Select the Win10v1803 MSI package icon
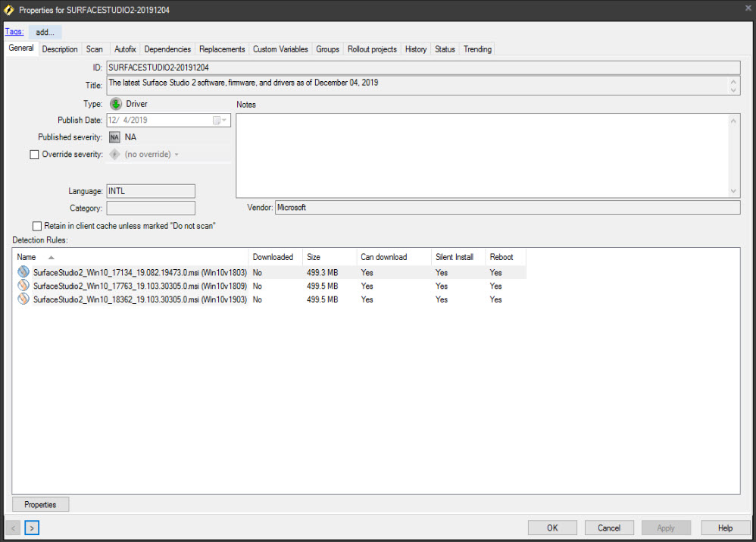Viewport: 756px width, 542px height. click(x=23, y=272)
